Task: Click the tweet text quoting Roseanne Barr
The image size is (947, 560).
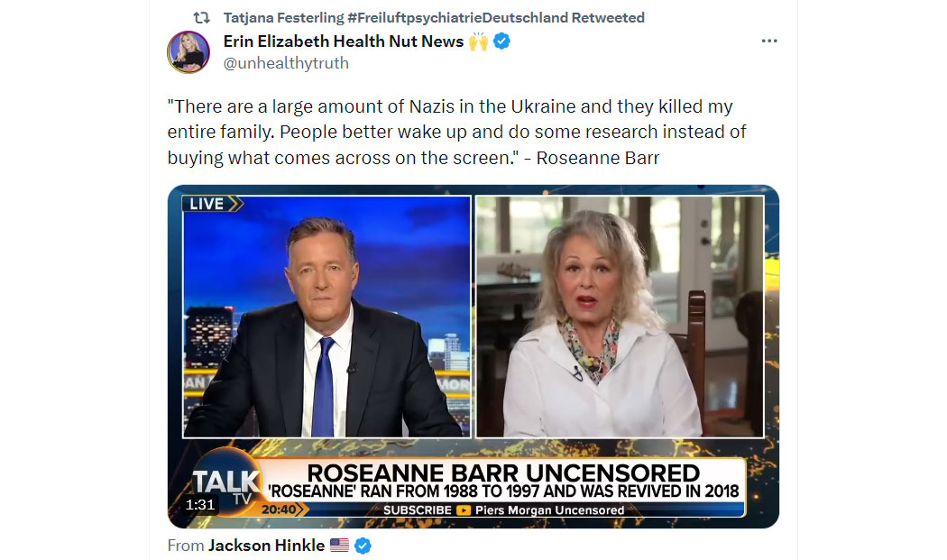Action: pyautogui.click(x=457, y=132)
